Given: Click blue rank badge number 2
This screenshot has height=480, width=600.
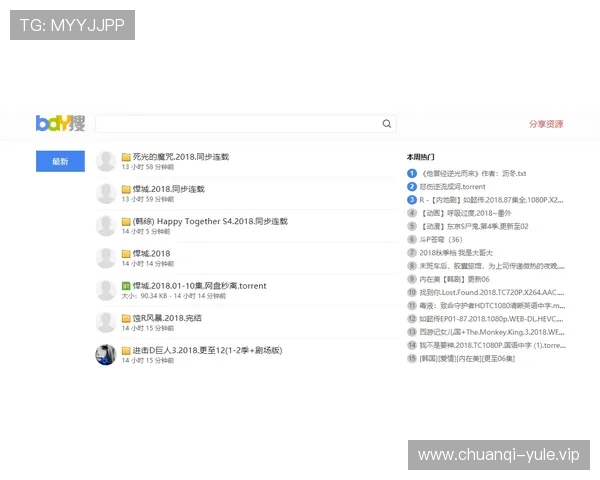Looking at the screenshot, I should coord(412,187).
